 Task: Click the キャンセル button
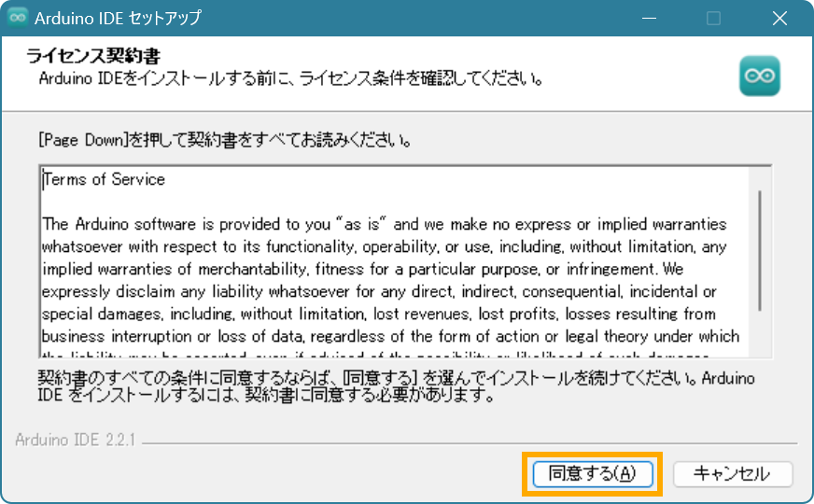733,473
